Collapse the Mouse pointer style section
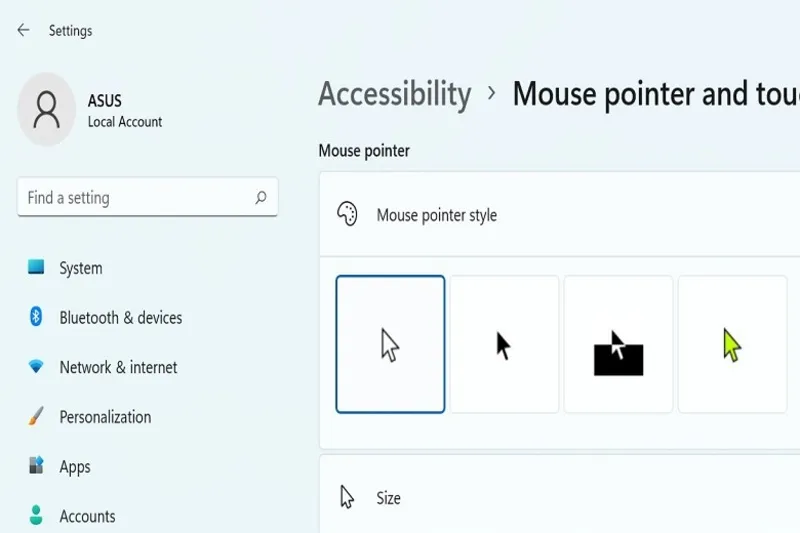 [560, 214]
